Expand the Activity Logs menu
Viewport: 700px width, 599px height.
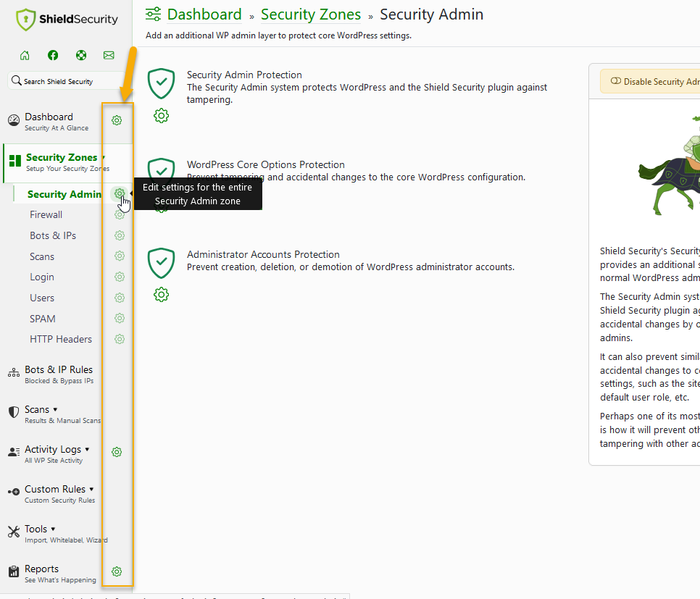pyautogui.click(x=57, y=454)
